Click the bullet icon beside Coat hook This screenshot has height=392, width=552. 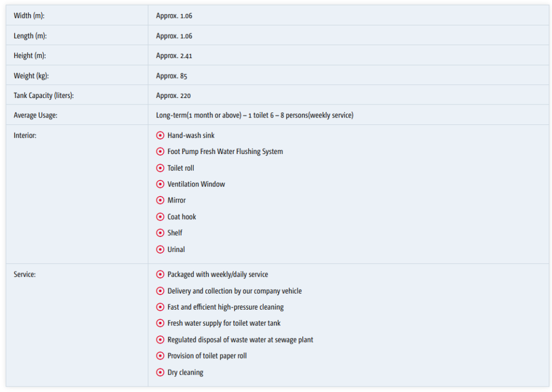(x=160, y=216)
